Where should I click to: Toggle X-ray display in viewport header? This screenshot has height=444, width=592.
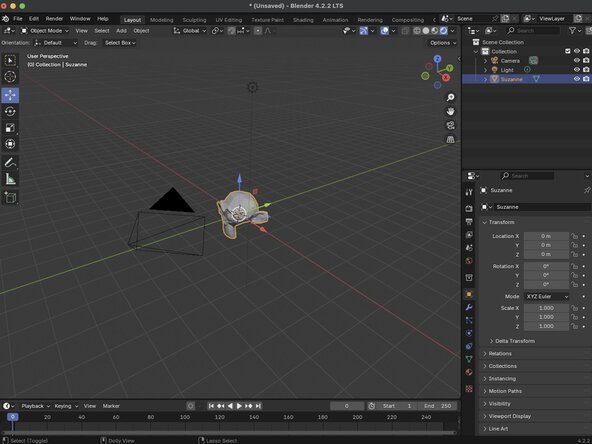(x=405, y=31)
